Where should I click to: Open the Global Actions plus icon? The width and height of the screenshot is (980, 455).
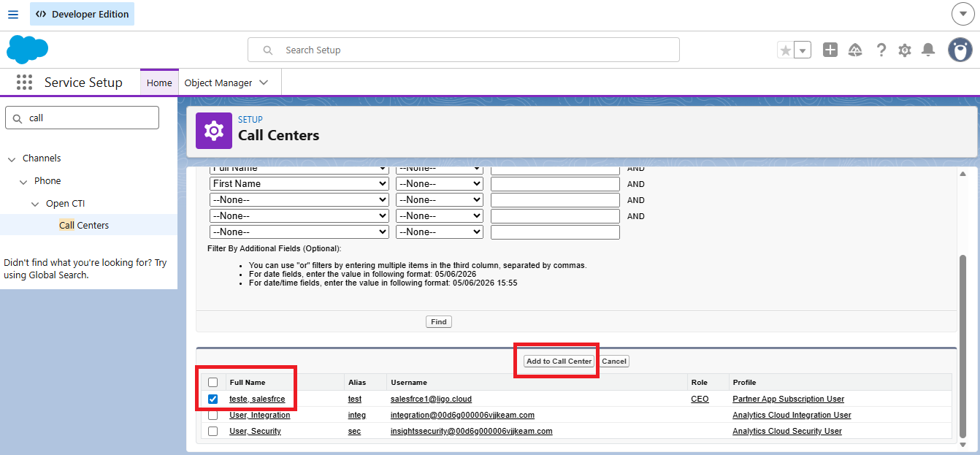pos(830,50)
